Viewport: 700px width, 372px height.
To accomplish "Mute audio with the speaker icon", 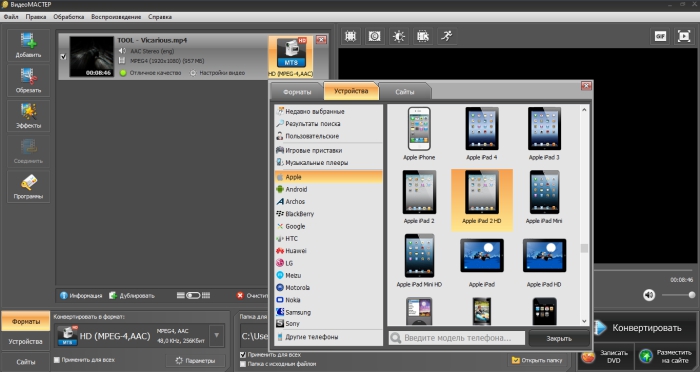I will [x=649, y=295].
